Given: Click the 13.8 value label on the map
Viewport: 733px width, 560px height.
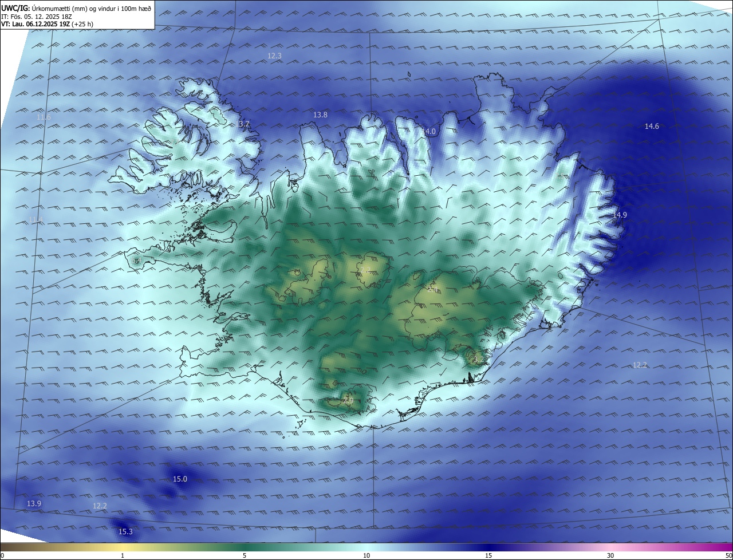Looking at the screenshot, I should [x=320, y=115].
